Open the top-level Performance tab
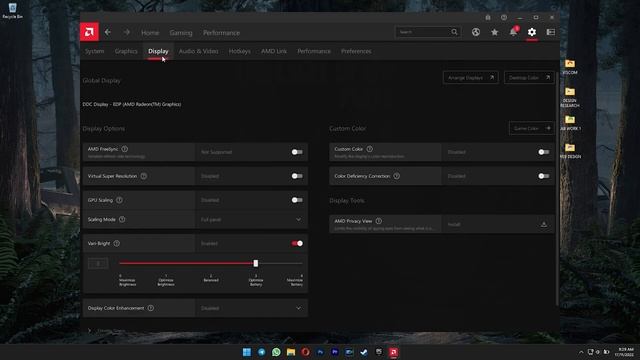Screen dimensions: 640x360 (221, 33)
